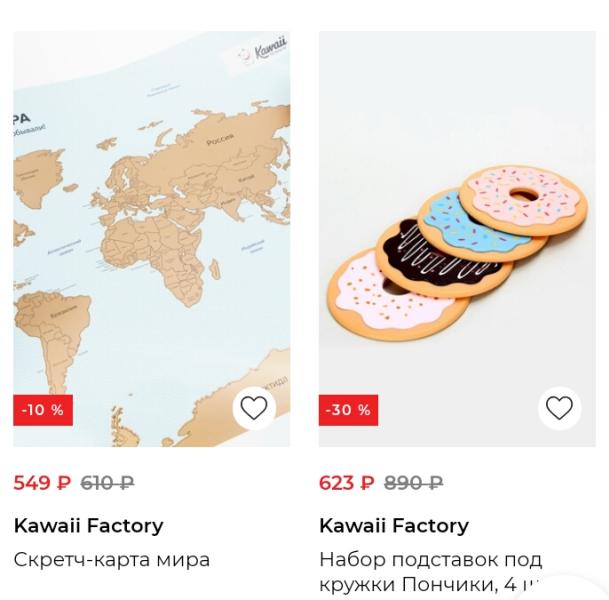Open the scratch world map product image
609x600 pixels.
(x=151, y=239)
